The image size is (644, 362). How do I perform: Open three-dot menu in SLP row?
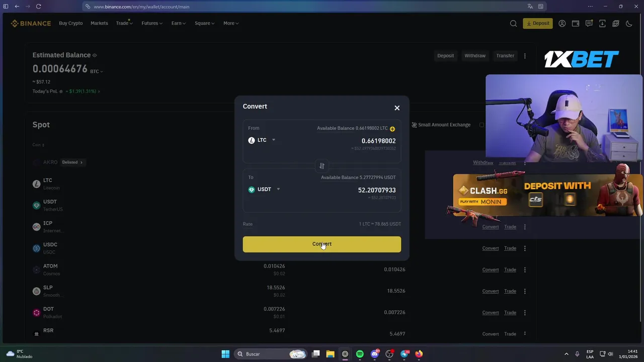pos(525,291)
